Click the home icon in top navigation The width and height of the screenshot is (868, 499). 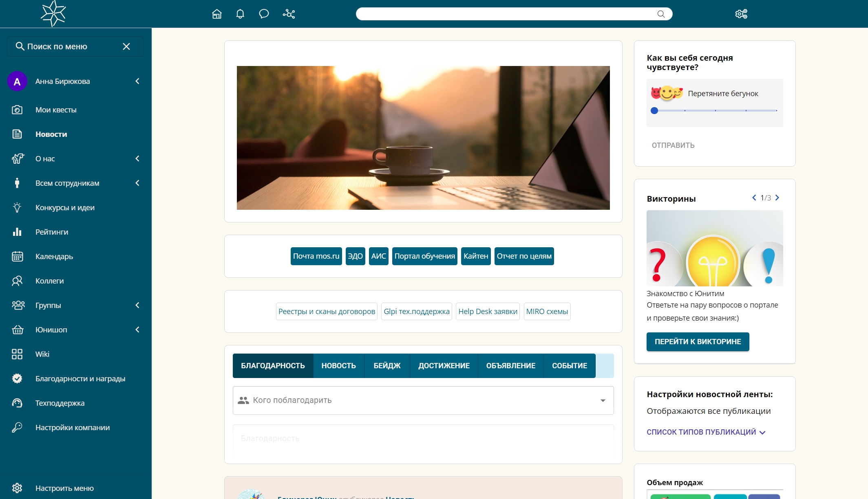pyautogui.click(x=216, y=13)
